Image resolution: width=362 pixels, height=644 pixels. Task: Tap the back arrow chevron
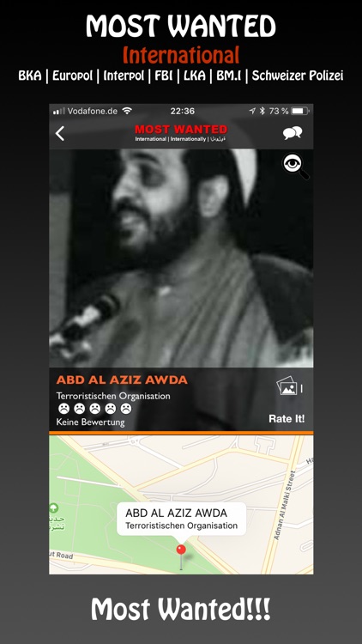click(60, 133)
